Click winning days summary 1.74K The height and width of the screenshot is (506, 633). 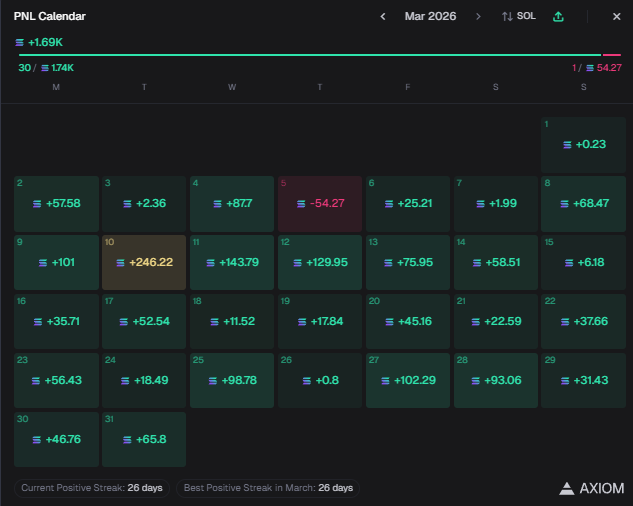[x=46, y=68]
